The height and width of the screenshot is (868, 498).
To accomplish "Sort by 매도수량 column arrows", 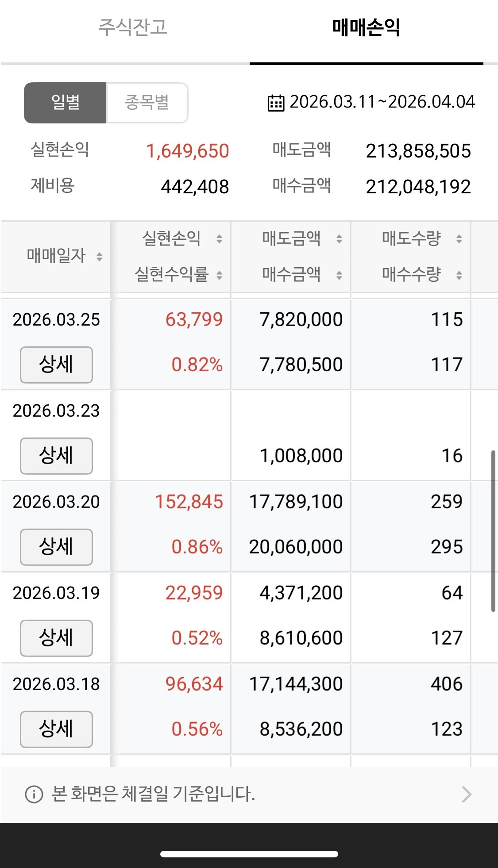I will tap(459, 239).
